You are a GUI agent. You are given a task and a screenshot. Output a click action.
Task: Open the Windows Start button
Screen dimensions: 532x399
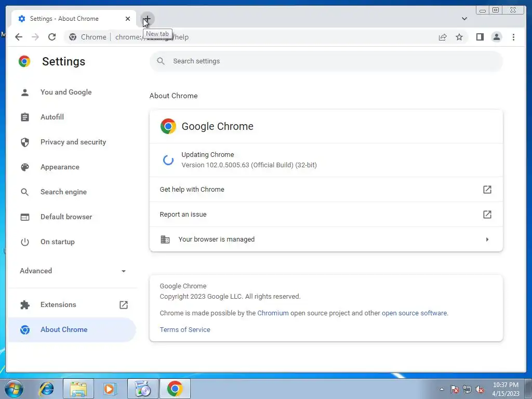14,389
